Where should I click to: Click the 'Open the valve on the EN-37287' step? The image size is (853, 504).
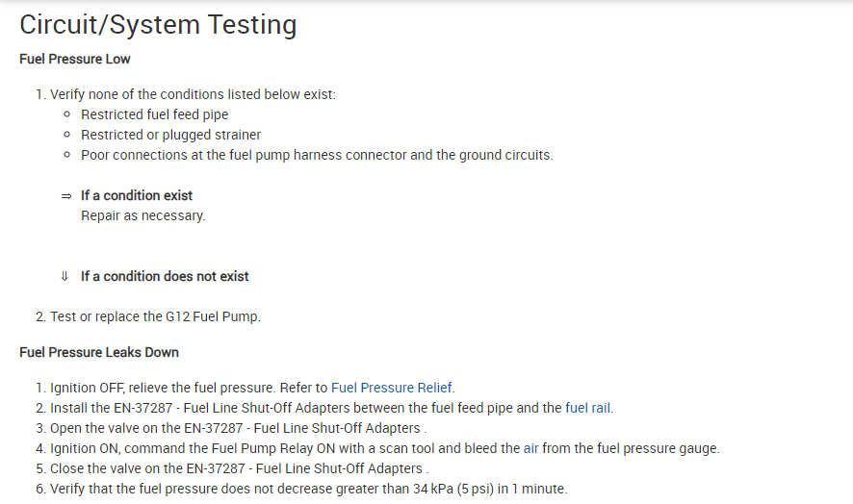point(238,428)
